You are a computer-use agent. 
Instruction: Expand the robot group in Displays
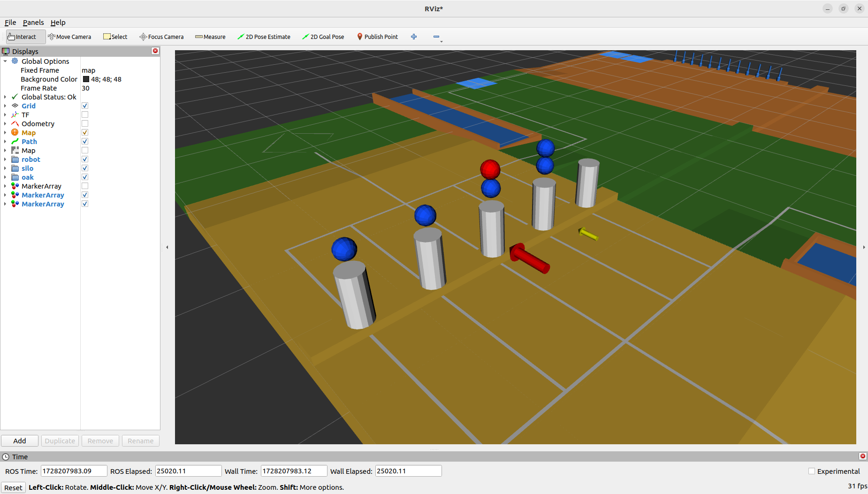point(5,160)
